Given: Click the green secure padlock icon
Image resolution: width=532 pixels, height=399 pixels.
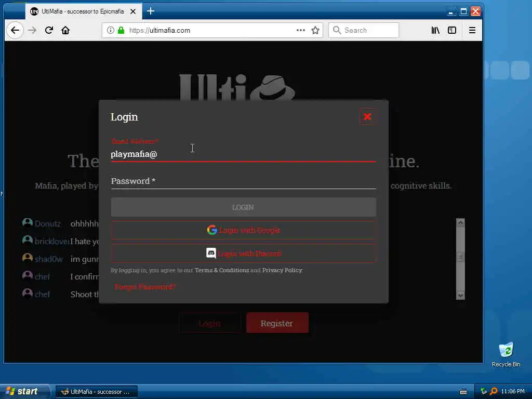Looking at the screenshot, I should [121, 31].
